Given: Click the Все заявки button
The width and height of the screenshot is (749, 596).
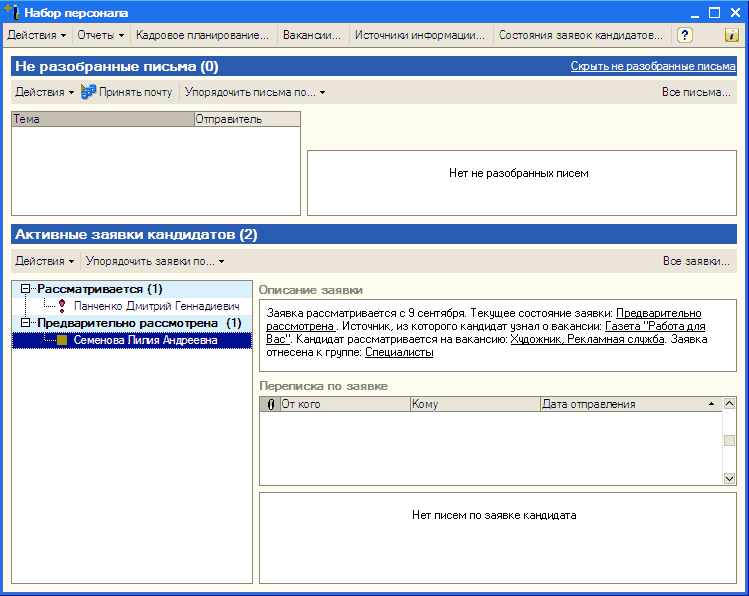Looking at the screenshot, I should [x=696, y=261].
